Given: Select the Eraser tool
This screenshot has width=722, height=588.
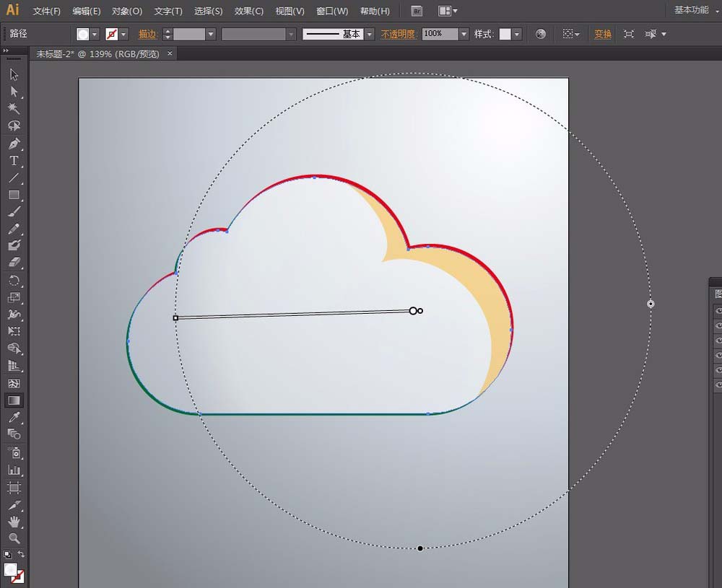Looking at the screenshot, I should pos(14,263).
